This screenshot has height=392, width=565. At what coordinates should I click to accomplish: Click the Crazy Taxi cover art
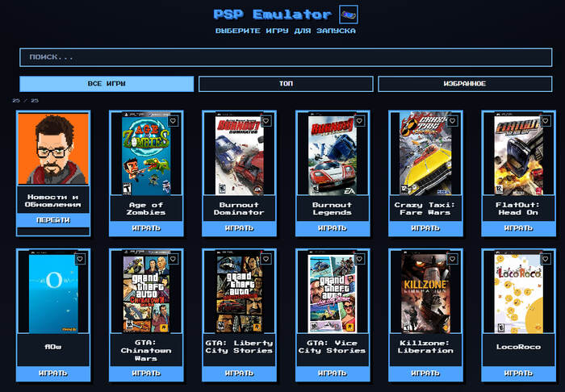tap(425, 154)
